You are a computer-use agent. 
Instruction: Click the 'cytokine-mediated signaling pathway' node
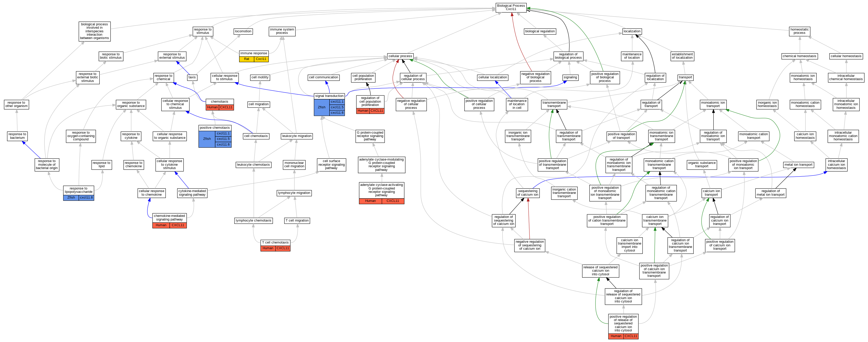click(192, 193)
